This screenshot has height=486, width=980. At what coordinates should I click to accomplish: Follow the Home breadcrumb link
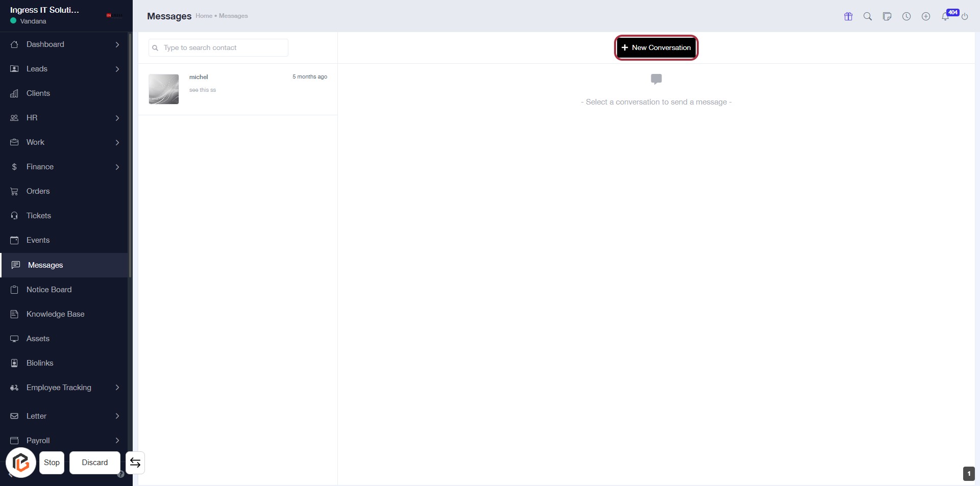[204, 16]
